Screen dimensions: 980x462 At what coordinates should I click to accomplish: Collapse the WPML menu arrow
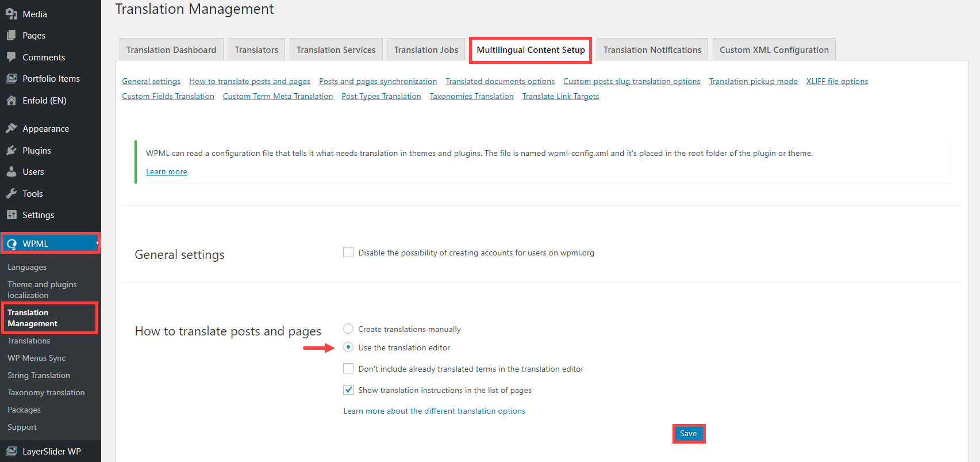click(97, 243)
